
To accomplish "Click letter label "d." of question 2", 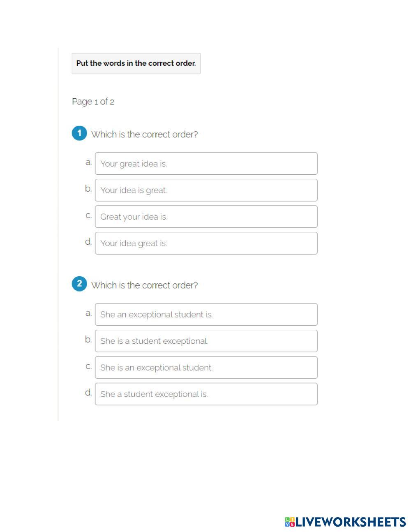I will [x=88, y=393].
